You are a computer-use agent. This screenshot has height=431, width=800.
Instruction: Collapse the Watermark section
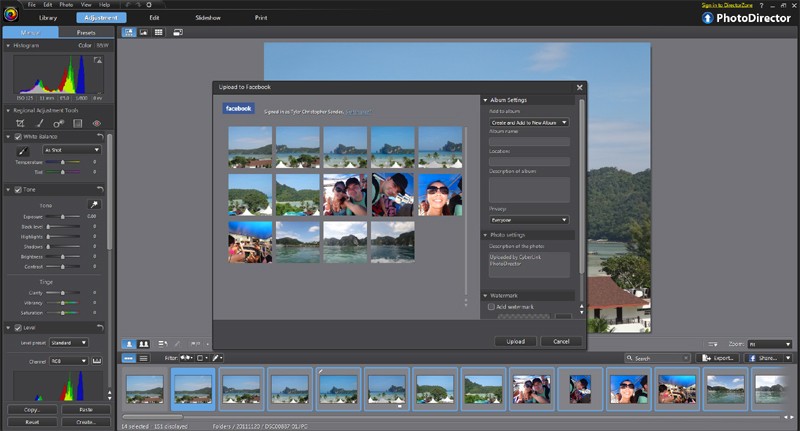485,296
